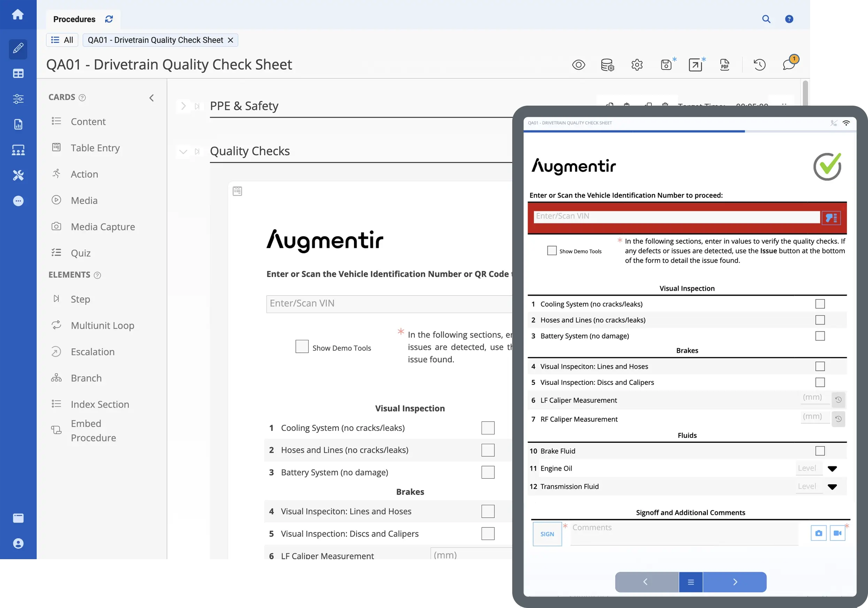This screenshot has width=868, height=608.
Task: Check Visual Inspection: Discs and Calipers in tablet
Action: 820,382
